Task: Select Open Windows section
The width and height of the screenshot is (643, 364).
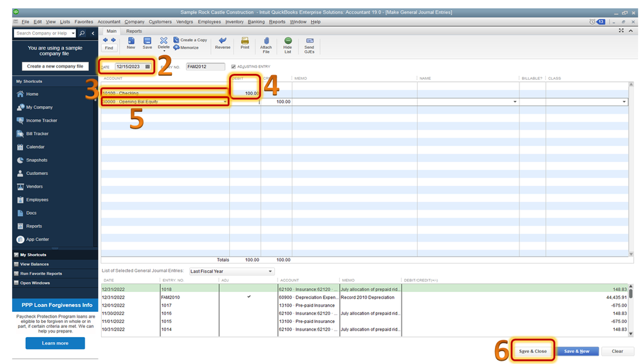Action: coord(35,283)
